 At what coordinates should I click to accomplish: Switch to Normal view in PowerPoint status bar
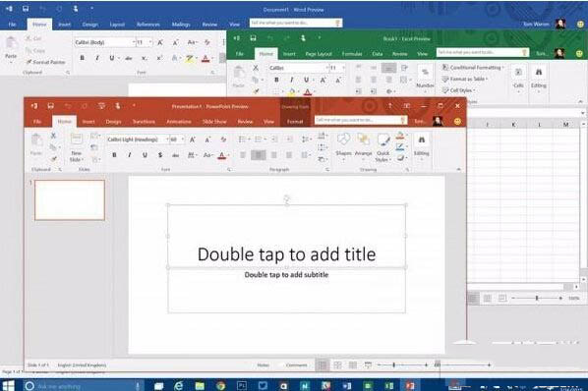point(323,364)
